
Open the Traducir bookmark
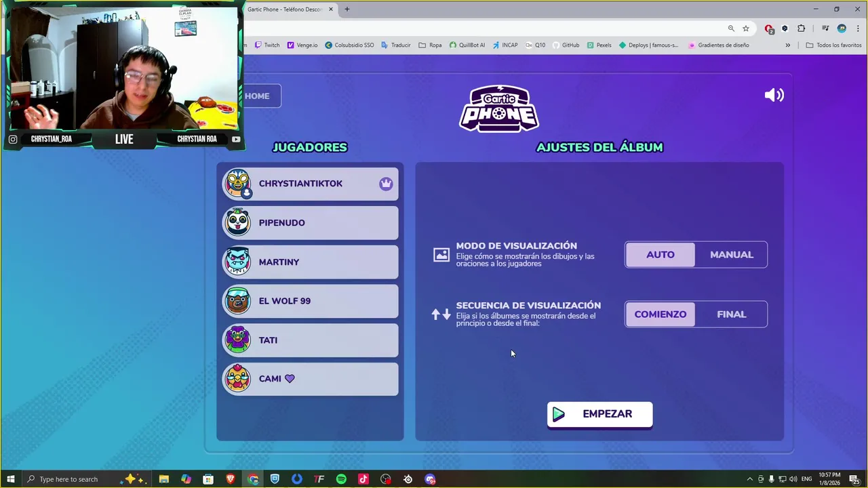395,45
